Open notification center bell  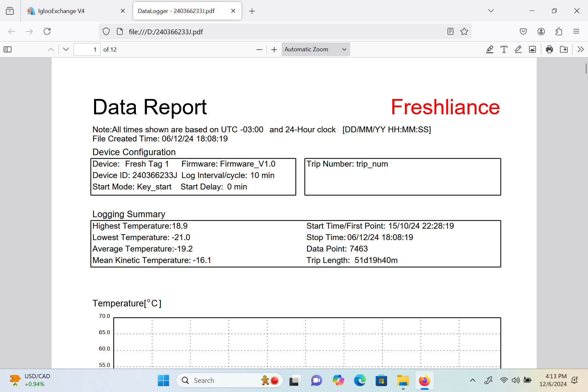pos(575,380)
